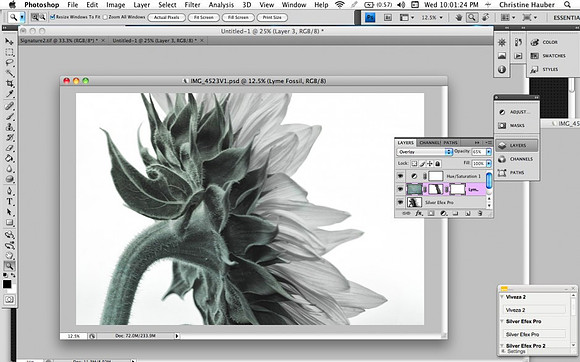Open the Swatches panel icon
Screen dimensions: 580x362
coord(535,56)
